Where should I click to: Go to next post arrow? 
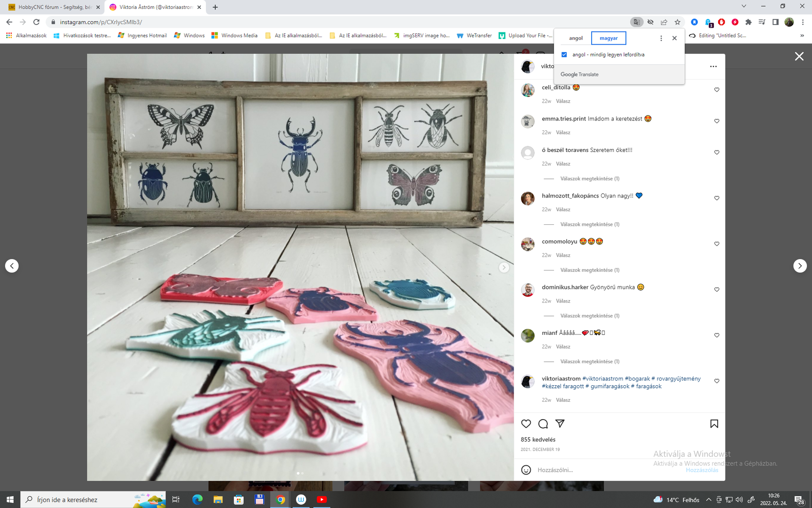coord(800,266)
